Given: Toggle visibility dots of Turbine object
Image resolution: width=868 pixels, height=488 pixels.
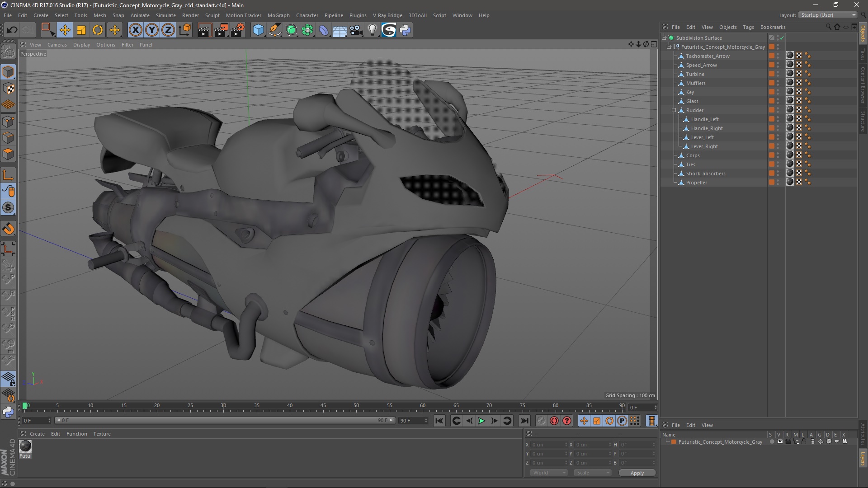Looking at the screenshot, I should 778,74.
